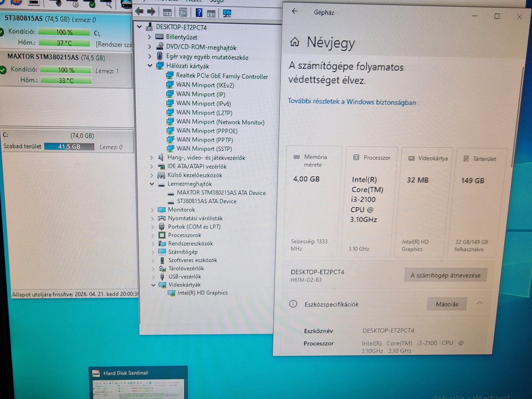This screenshot has height=399, width=532.
Task: Click the A számítógép átnevezése button
Action: 445,275
